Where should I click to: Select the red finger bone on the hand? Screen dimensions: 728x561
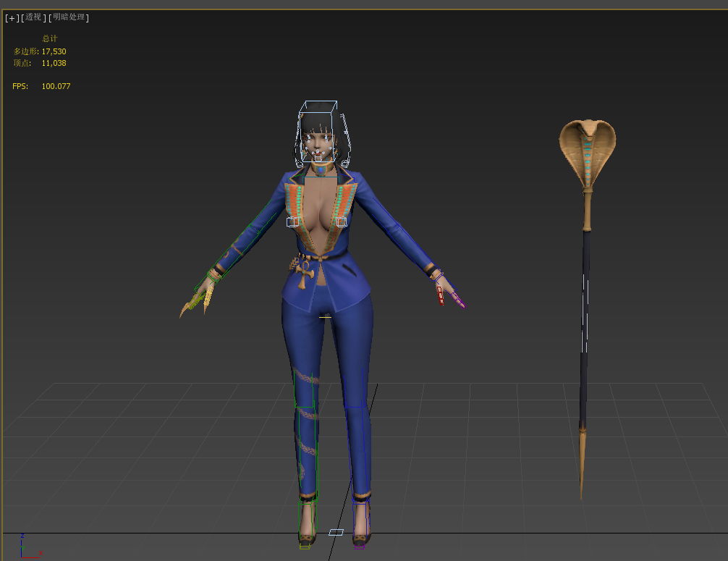(440, 295)
